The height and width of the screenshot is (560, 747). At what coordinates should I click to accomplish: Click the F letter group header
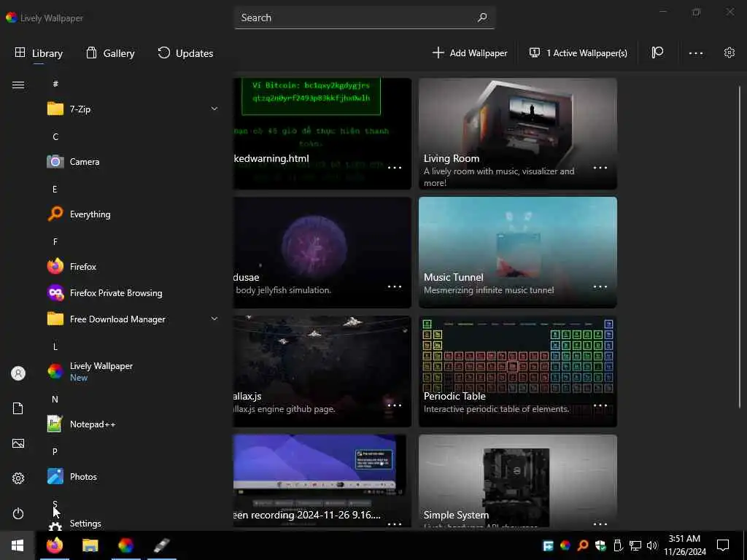[55, 242]
